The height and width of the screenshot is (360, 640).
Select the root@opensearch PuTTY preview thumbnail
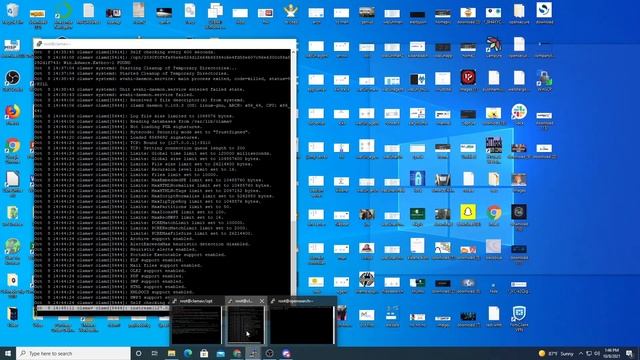tap(302, 321)
